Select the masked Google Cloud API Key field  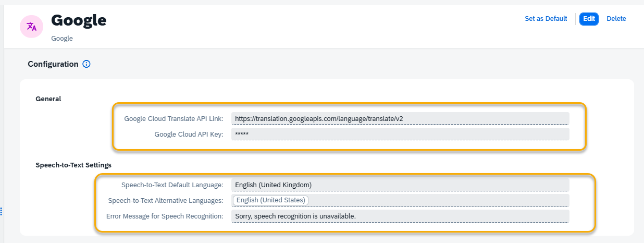400,134
